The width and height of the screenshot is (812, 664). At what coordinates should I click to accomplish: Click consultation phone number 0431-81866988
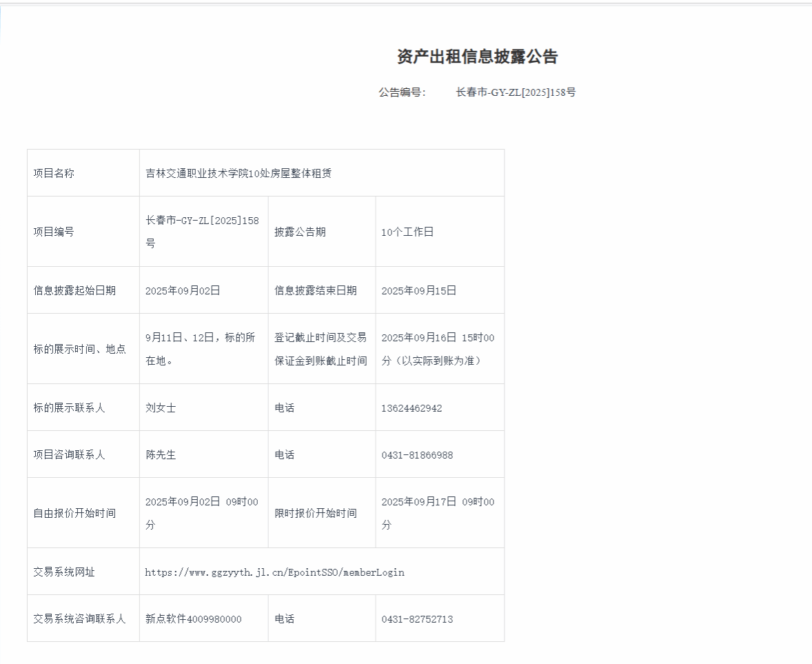[417, 455]
